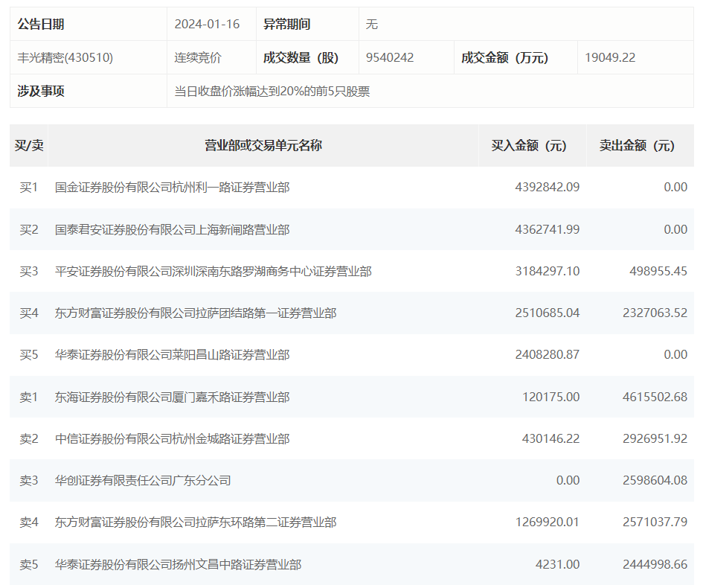The height and width of the screenshot is (588, 703).
Task: Select the 买3 row label
Action: [29, 272]
